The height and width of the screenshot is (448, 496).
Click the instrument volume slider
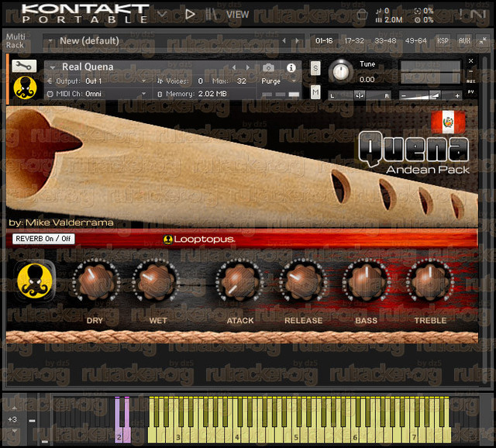430,95
